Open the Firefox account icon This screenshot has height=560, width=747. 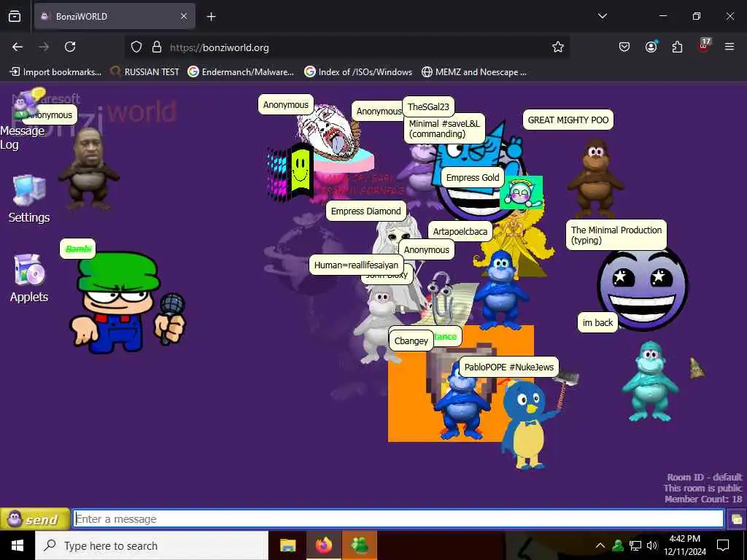pos(651,47)
